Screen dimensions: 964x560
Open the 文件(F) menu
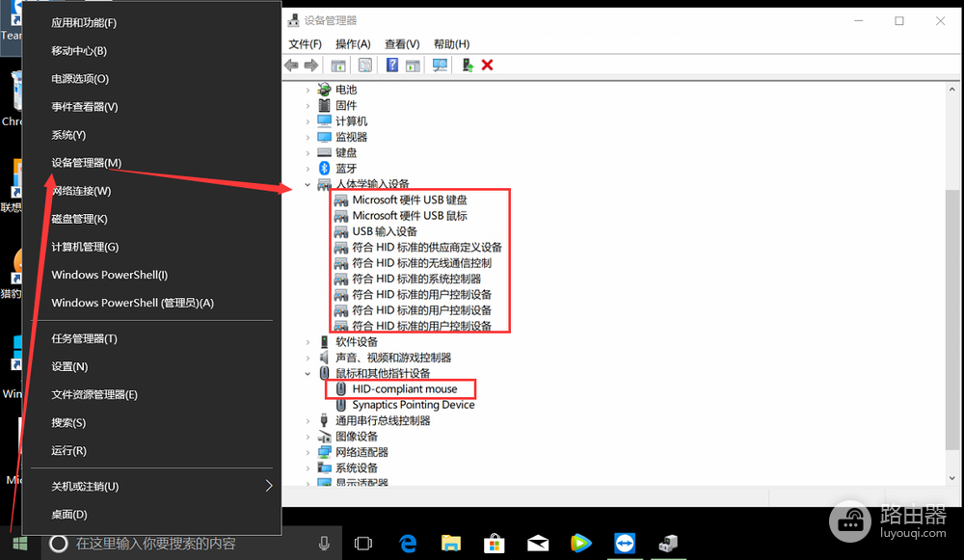point(305,44)
